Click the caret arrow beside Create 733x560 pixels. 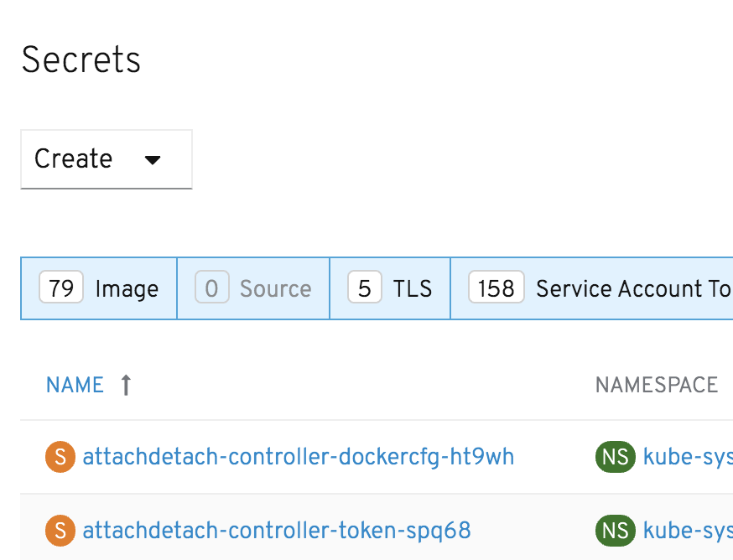pos(153,159)
